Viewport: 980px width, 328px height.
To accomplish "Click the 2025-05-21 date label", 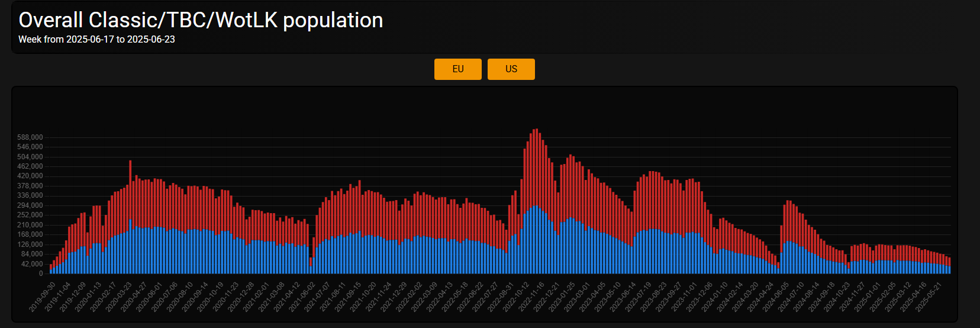I will (x=928, y=297).
